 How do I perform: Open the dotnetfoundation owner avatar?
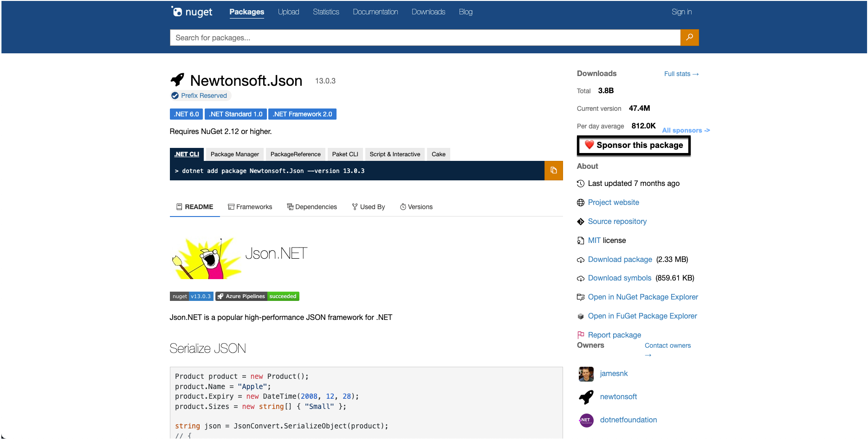tap(586, 420)
